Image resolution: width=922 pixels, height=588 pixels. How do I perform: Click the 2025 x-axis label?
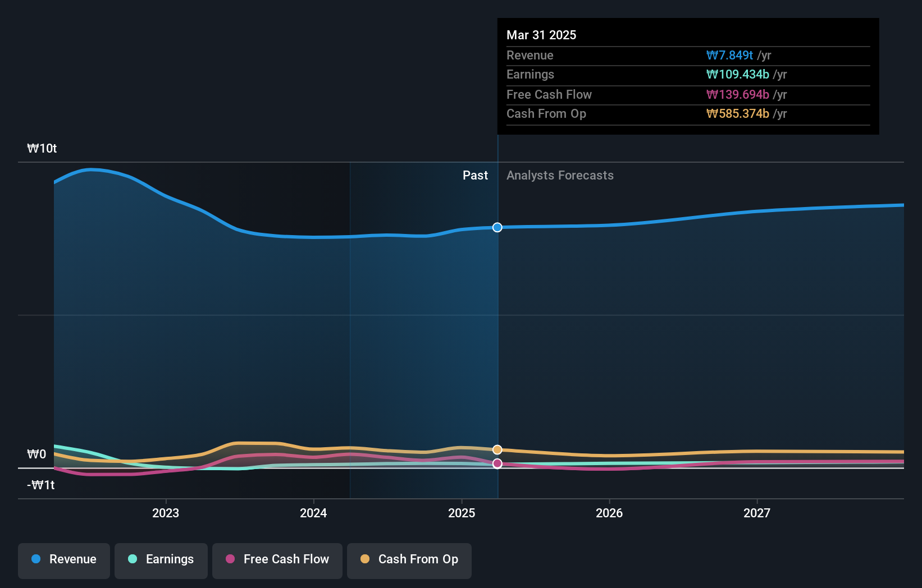(x=462, y=513)
